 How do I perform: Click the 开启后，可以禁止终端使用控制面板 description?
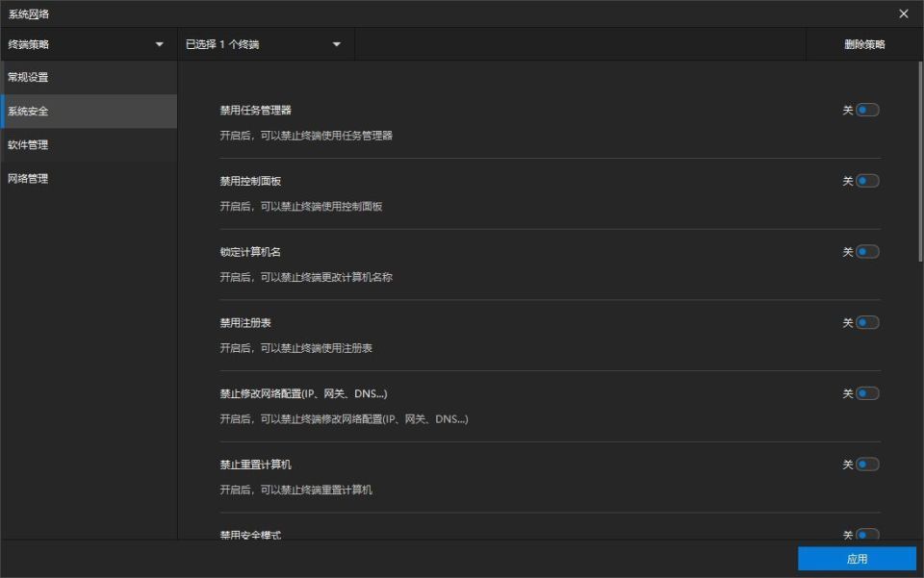[x=301, y=206]
